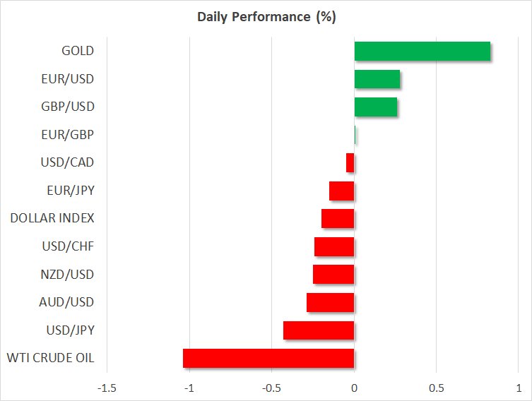
Task: Click the -1.5 x-axis tick label
Action: [107, 388]
